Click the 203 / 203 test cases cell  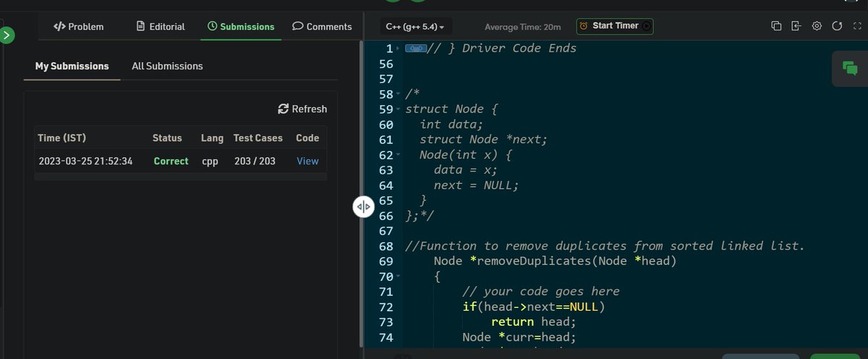(255, 161)
